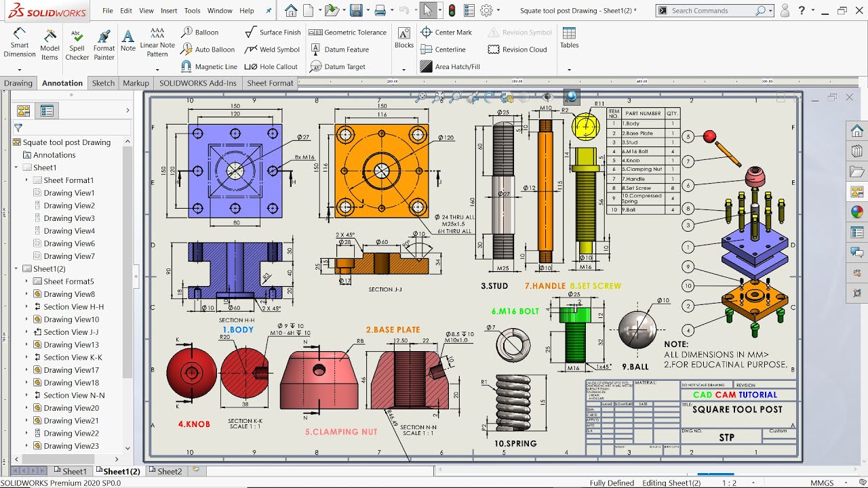Click the Select arrow cursor tool

(x=427, y=10)
